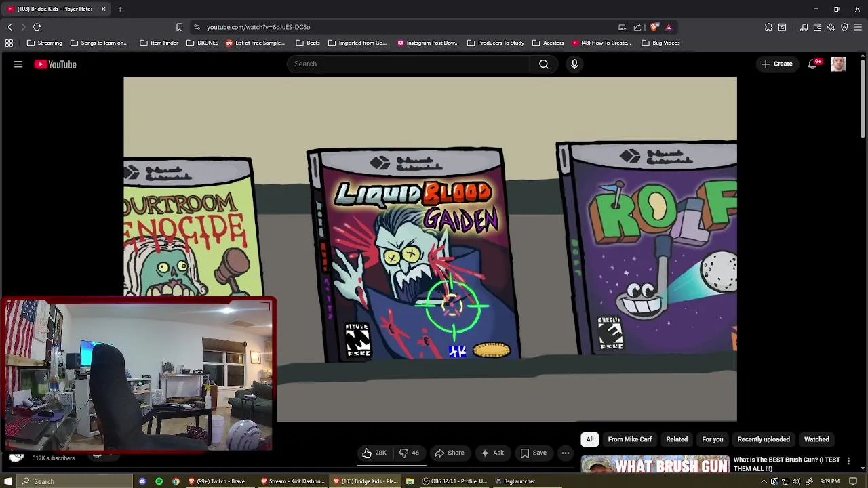Open the Brave VPN shield icon

pyautogui.click(x=844, y=27)
